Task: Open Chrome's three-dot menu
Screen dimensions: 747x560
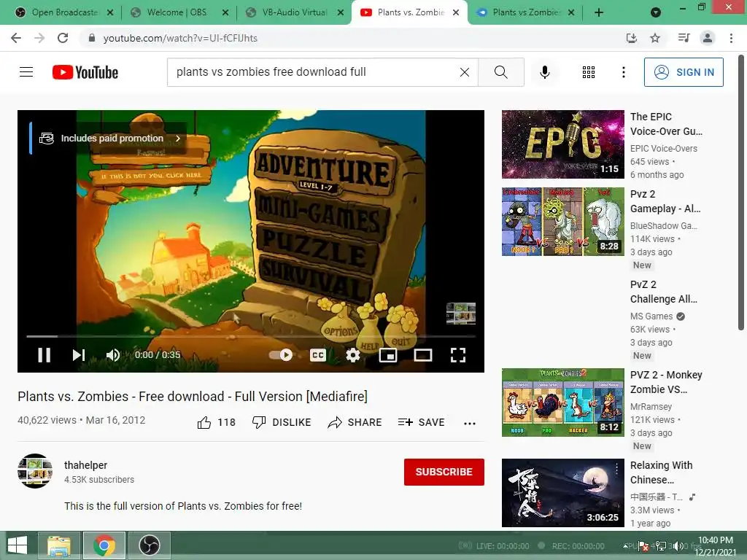Action: pos(731,38)
